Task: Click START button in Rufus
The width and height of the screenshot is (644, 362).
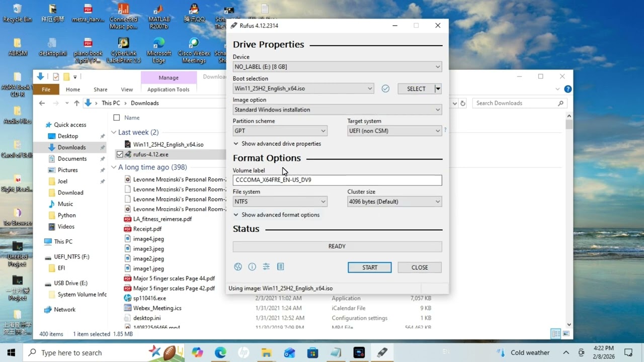Action: point(370,267)
